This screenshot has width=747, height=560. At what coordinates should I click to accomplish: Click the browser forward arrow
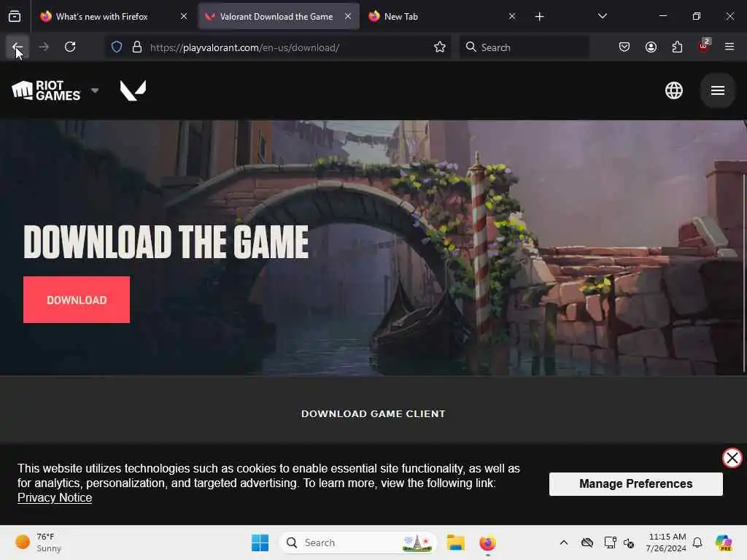pyautogui.click(x=44, y=47)
